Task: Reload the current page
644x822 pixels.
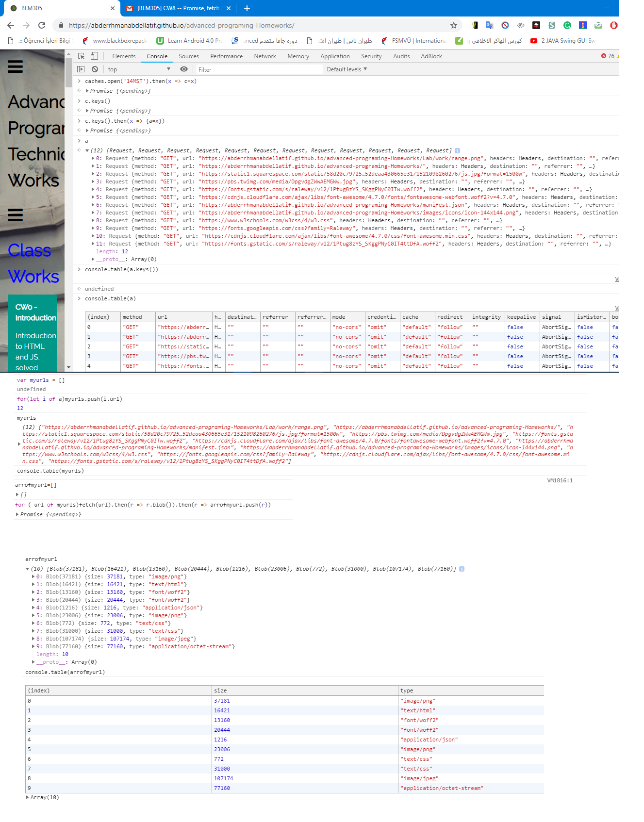Action: [x=42, y=25]
